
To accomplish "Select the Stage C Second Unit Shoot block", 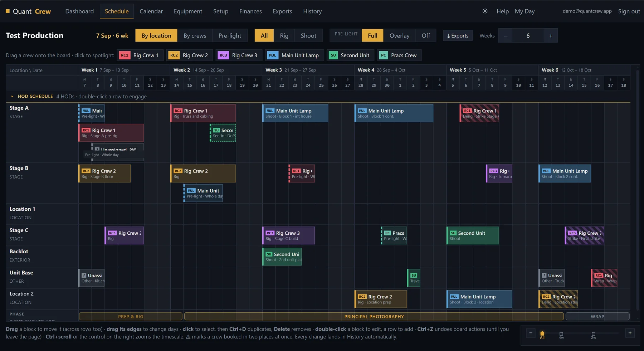I will 473,235.
